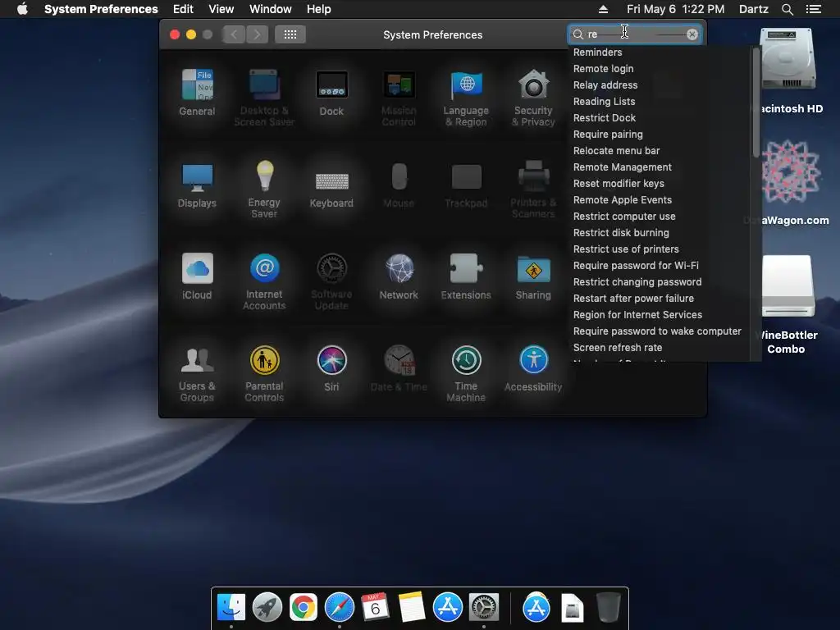This screenshot has width=840, height=630.
Task: Open Desktop & Screen Saver pane
Action: pos(264,98)
